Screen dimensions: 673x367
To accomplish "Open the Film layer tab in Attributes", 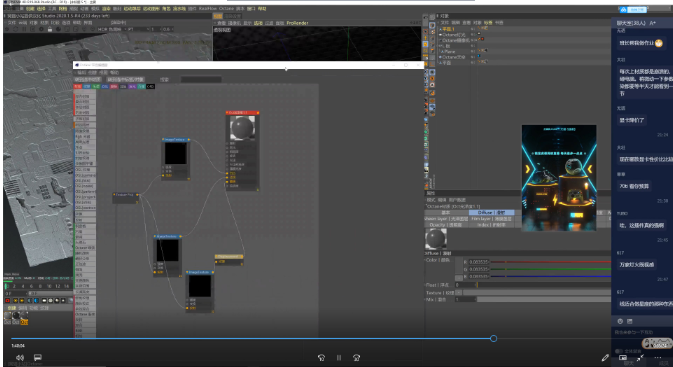I will (x=491, y=218).
